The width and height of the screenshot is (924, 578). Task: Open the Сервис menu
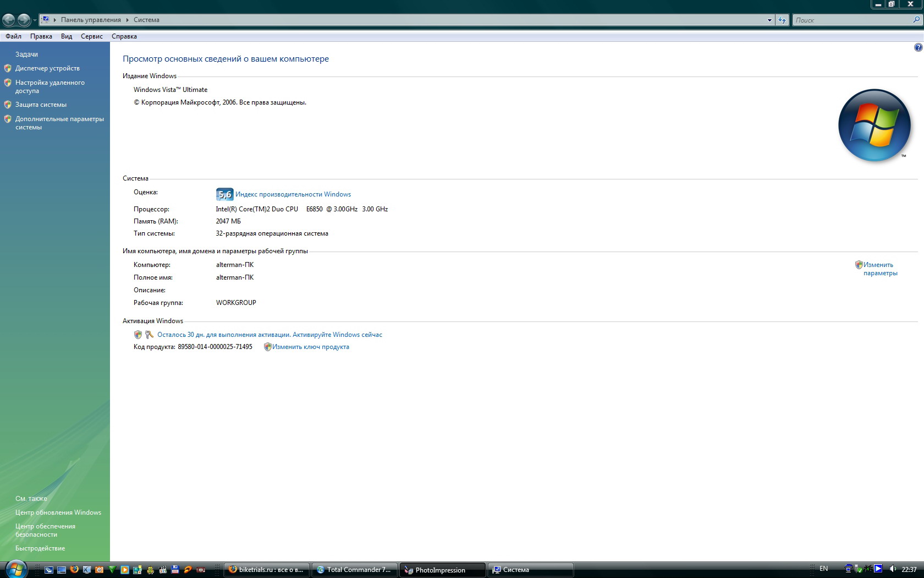92,36
